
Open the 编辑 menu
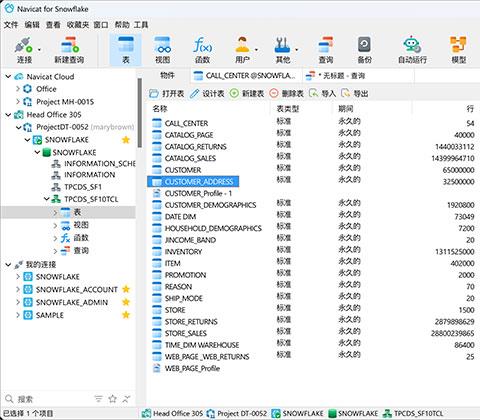coord(32,25)
